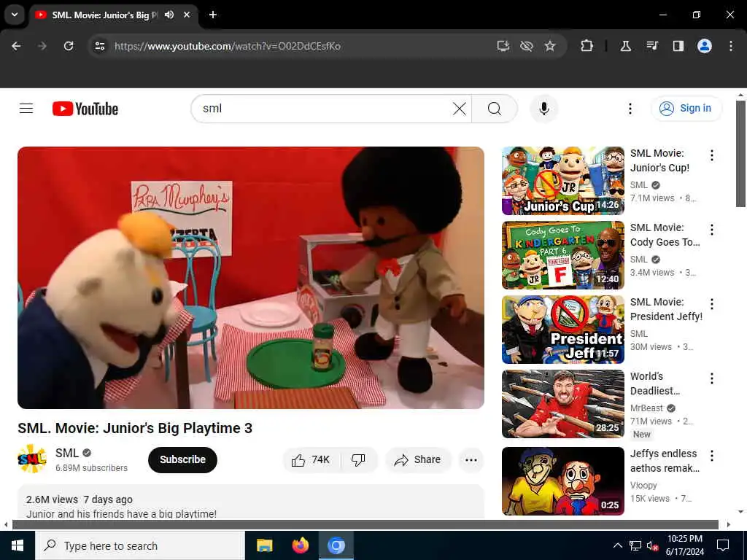Close the SML Movie browser tab
This screenshot has height=560, width=747.
click(187, 15)
